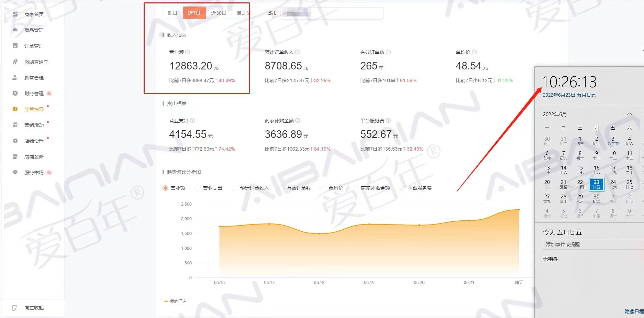This screenshot has width=644, height=318.
Task: Click the 财务管理 coin icon
Action: click(x=15, y=93)
